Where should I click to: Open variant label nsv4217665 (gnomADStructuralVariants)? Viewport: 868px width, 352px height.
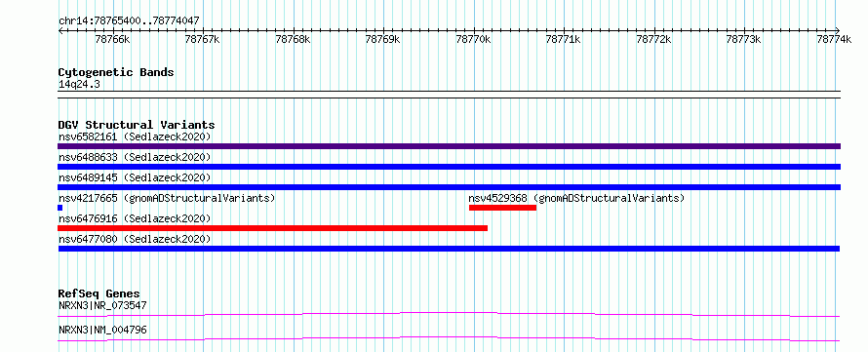point(167,198)
